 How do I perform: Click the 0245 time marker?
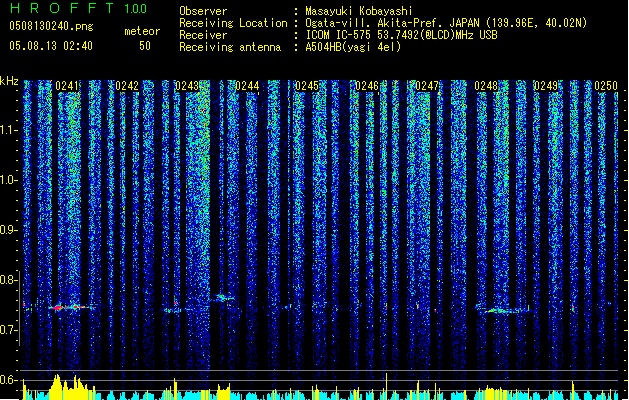coord(307,86)
